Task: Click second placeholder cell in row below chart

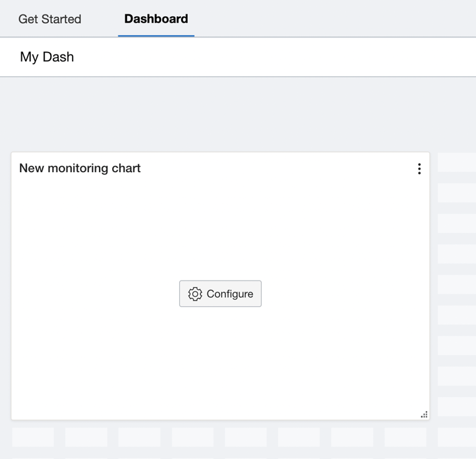Action: 86,437
